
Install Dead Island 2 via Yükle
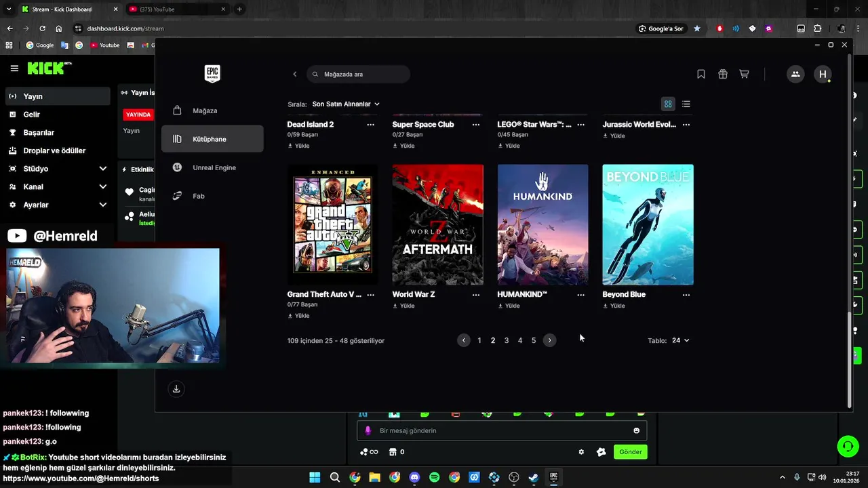[298, 146]
